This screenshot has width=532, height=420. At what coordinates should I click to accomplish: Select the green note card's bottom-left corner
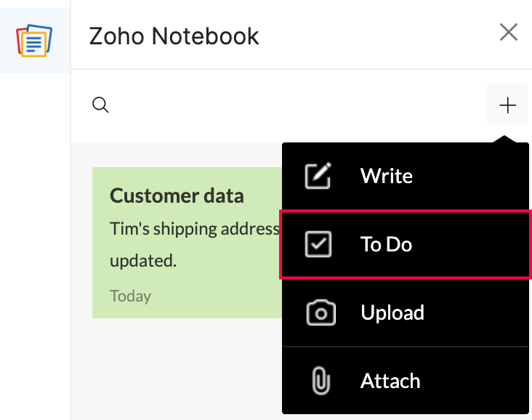pyautogui.click(x=97, y=313)
